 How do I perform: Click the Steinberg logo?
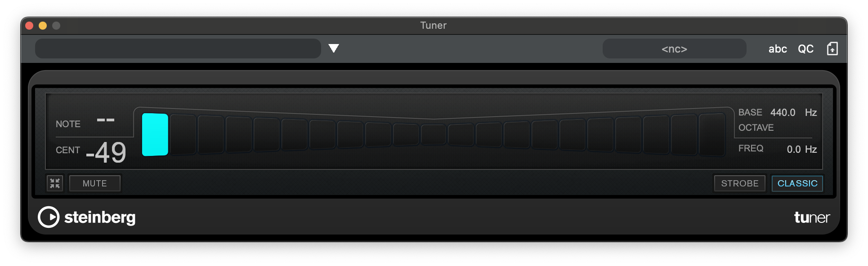click(x=87, y=217)
